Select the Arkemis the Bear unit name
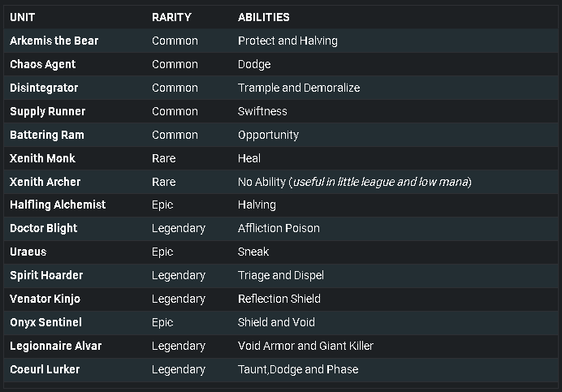 (54, 41)
